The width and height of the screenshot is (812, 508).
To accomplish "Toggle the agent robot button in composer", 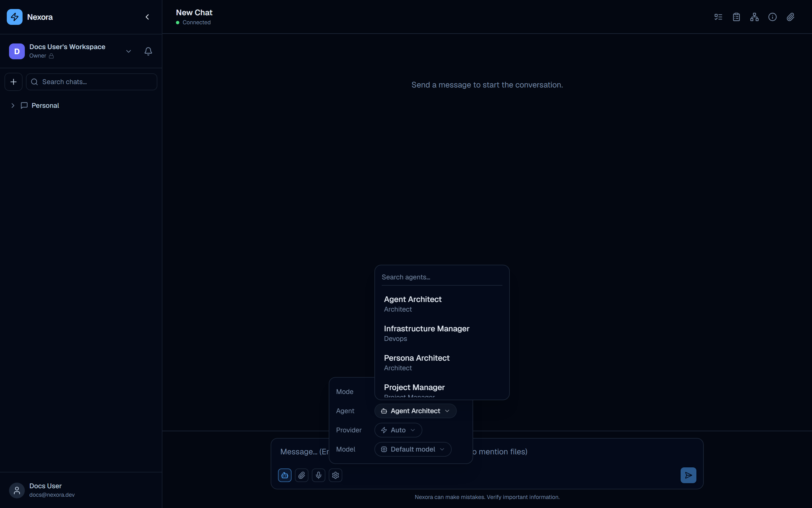I will tap(284, 475).
